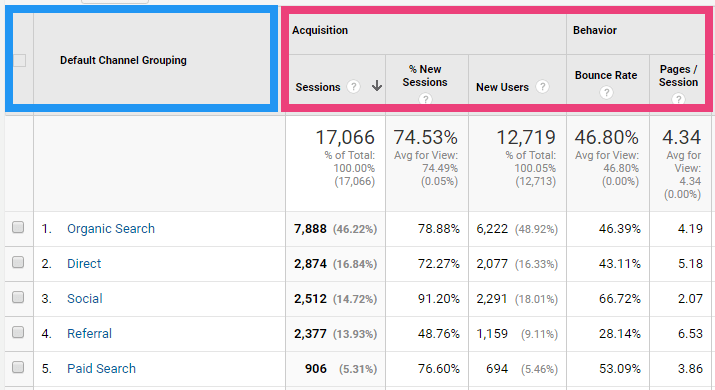Select Organic Search pages per session 4.19
The image size is (715, 390).
tap(690, 229)
